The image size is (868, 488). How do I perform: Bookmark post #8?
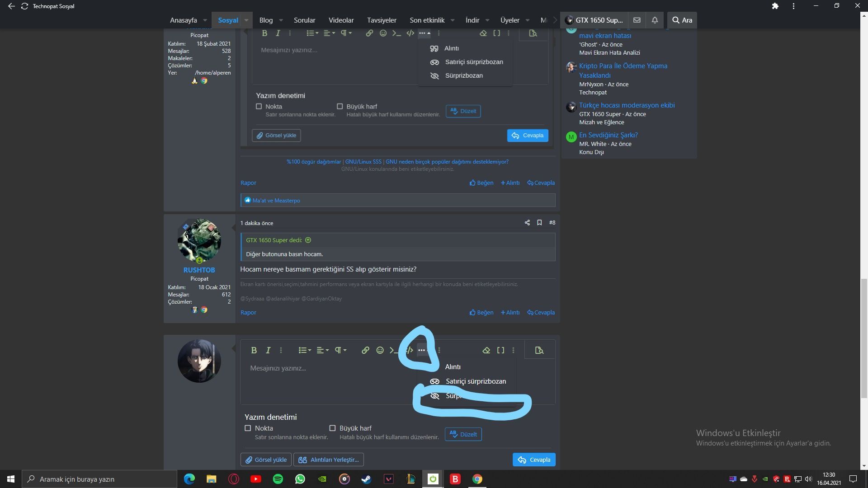coord(539,223)
